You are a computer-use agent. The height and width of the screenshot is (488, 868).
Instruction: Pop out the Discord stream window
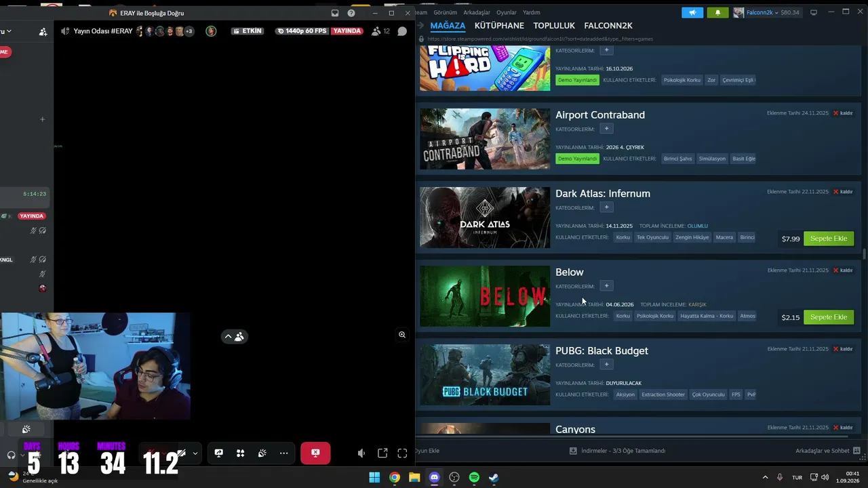[382, 453]
